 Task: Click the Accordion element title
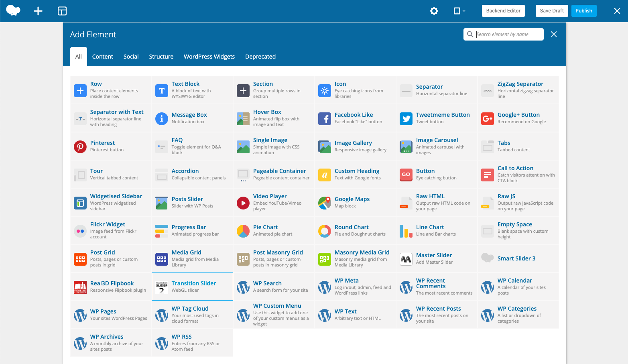pos(185,171)
